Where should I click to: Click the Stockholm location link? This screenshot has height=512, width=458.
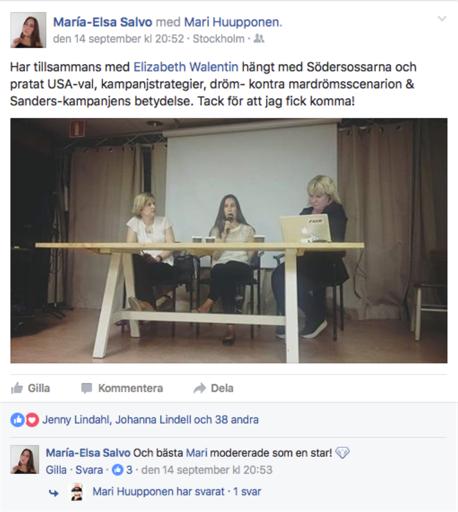tap(219, 39)
